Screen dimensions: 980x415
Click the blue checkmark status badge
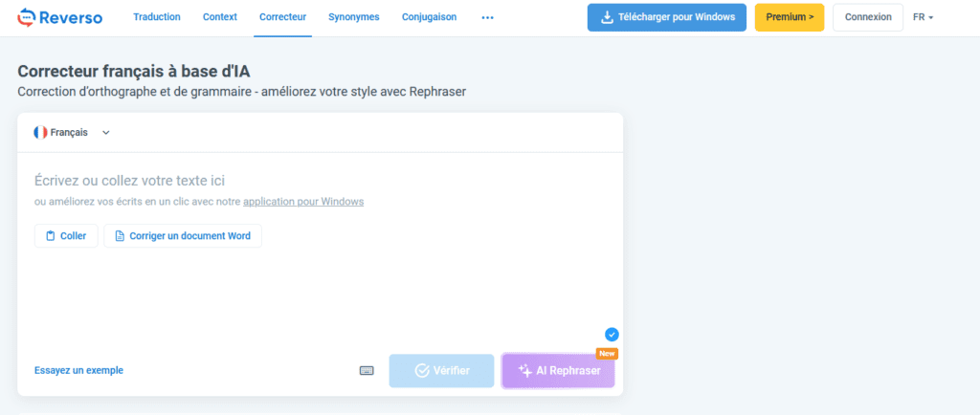[612, 334]
